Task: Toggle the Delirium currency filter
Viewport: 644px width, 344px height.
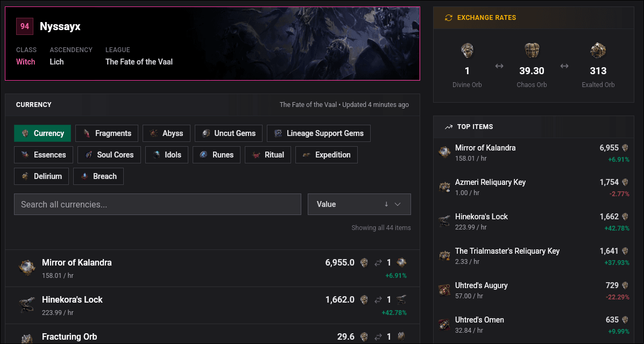Action: pyautogui.click(x=41, y=176)
